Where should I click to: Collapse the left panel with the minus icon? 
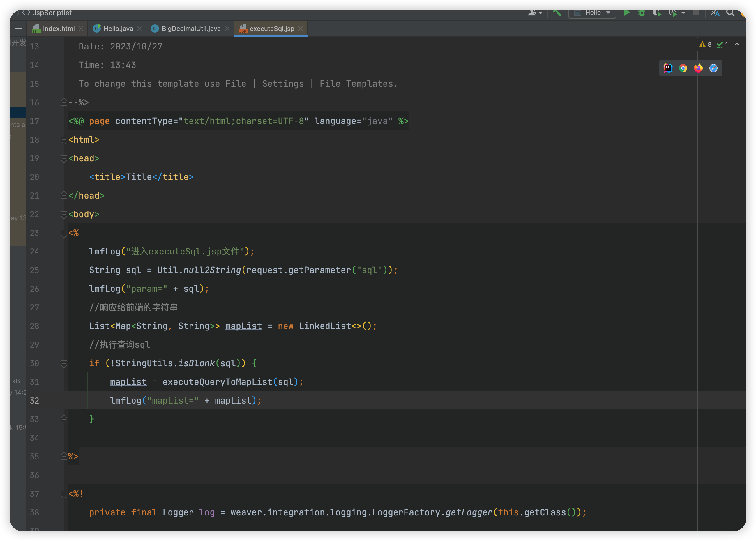(x=19, y=29)
